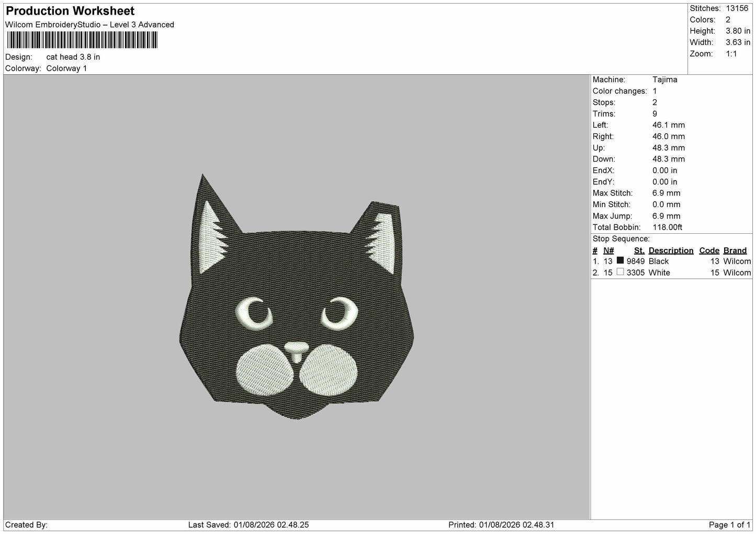Click the "Design:" label
Image resolution: width=756 pixels, height=534 pixels.
point(18,57)
